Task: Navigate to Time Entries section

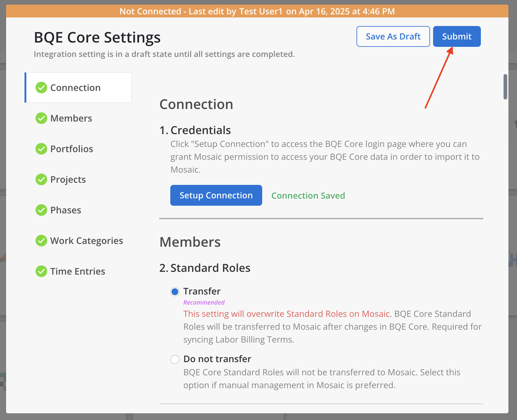Action: click(x=78, y=271)
